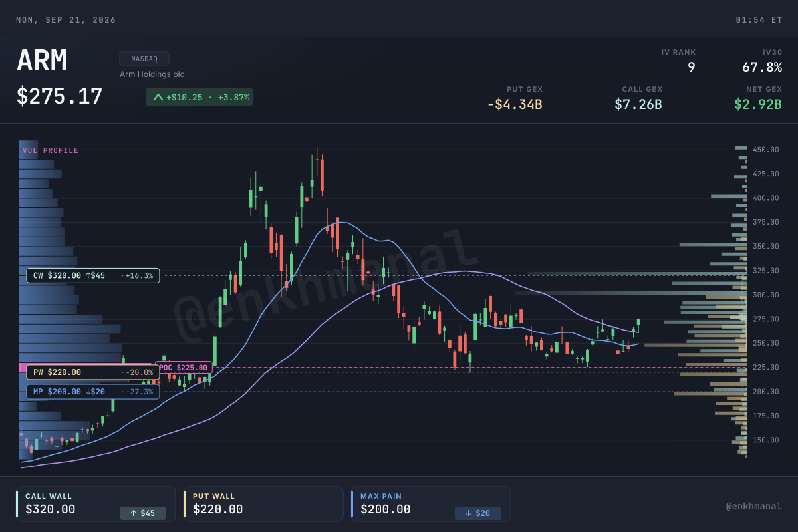The width and height of the screenshot is (798, 532).
Task: Click the POC $225.00 chart label
Action: pyautogui.click(x=184, y=367)
